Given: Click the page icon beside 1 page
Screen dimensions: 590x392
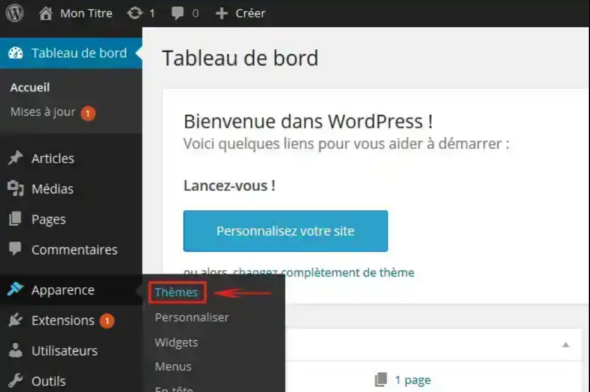Looking at the screenshot, I should point(381,380).
